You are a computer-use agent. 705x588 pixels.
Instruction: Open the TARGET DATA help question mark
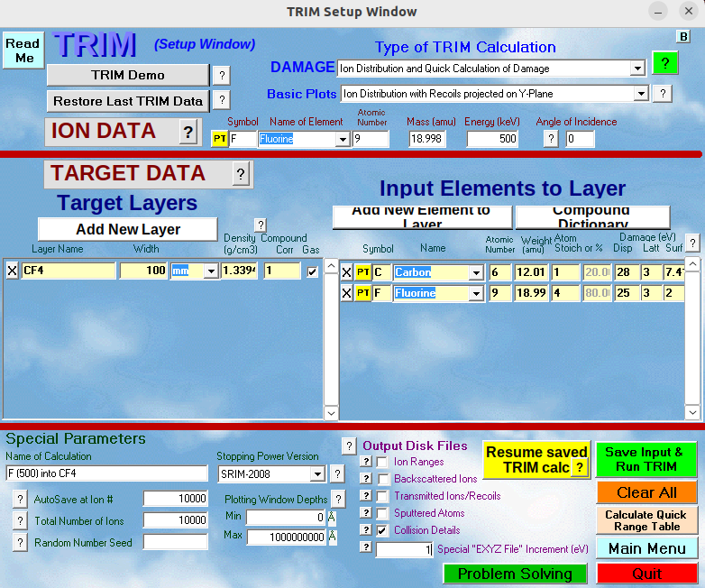point(241,174)
